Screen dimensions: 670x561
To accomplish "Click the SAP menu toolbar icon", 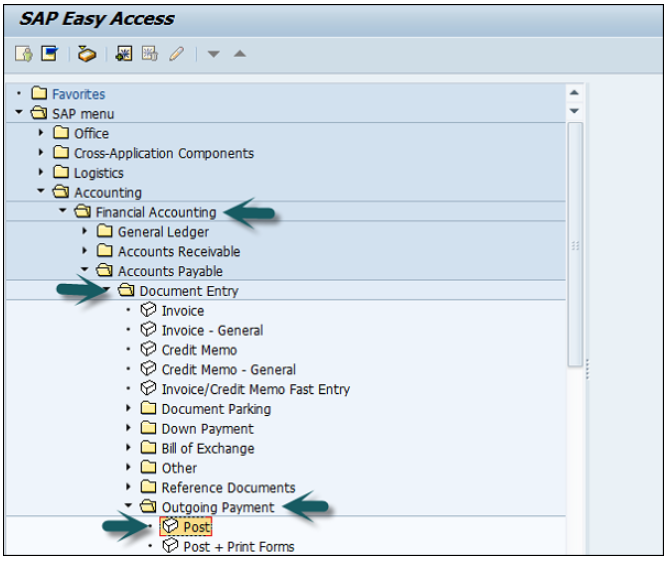I will [x=49, y=54].
